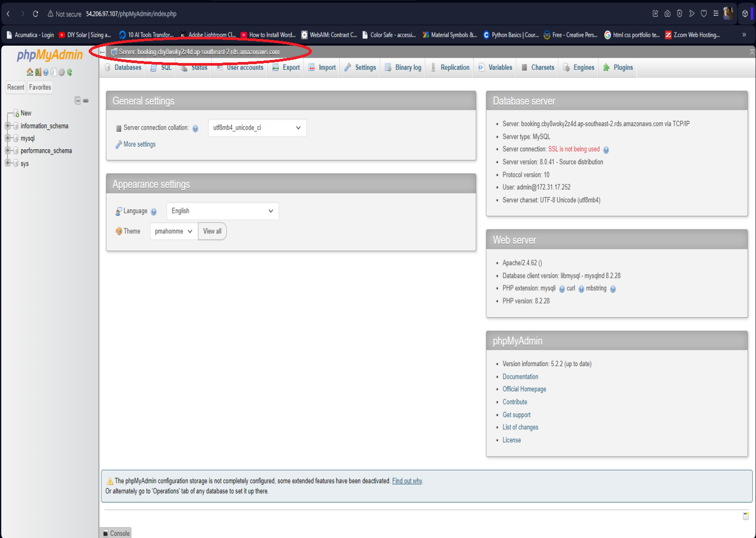Open the Import tab

(322, 68)
